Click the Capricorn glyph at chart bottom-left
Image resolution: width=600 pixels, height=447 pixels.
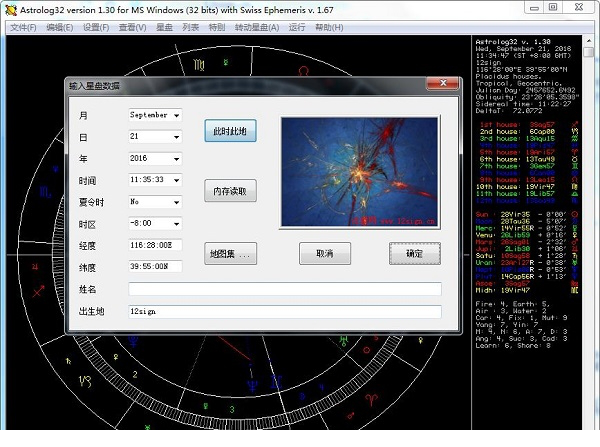tap(85, 381)
